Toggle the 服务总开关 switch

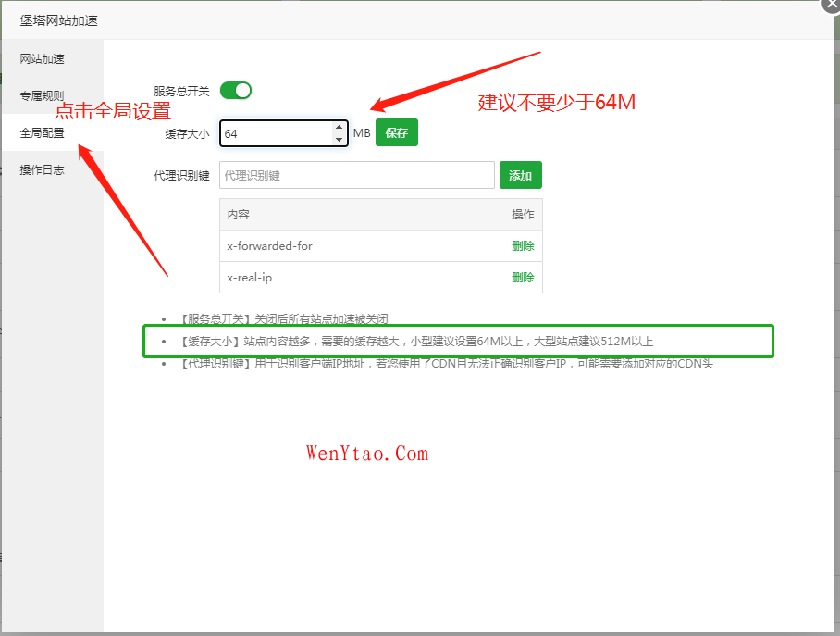(x=235, y=91)
